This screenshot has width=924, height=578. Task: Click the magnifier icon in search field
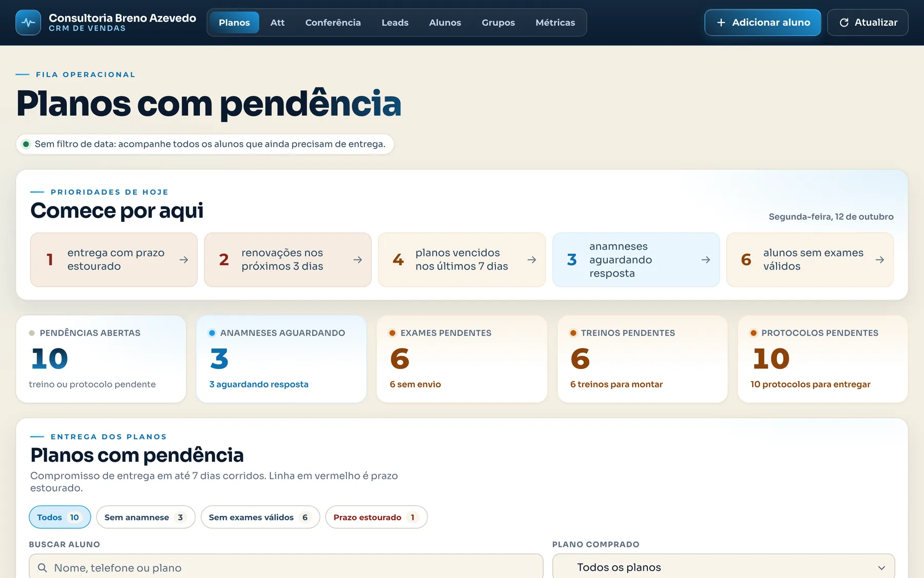(43, 568)
